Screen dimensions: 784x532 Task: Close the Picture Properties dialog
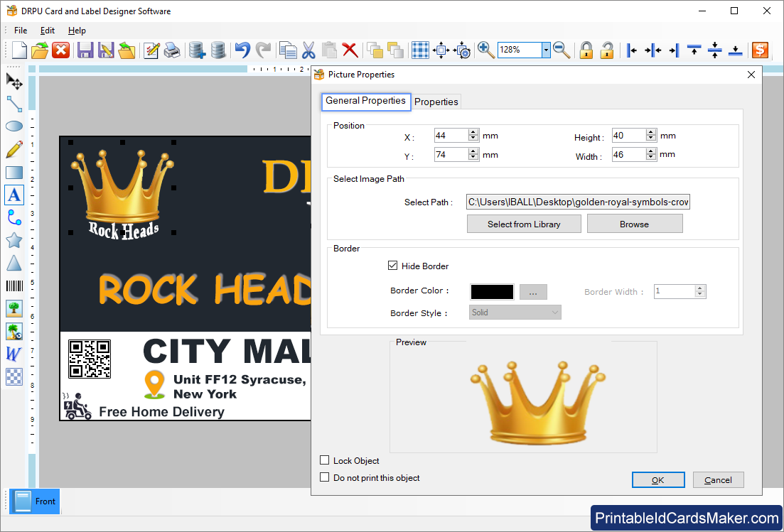[x=751, y=75]
